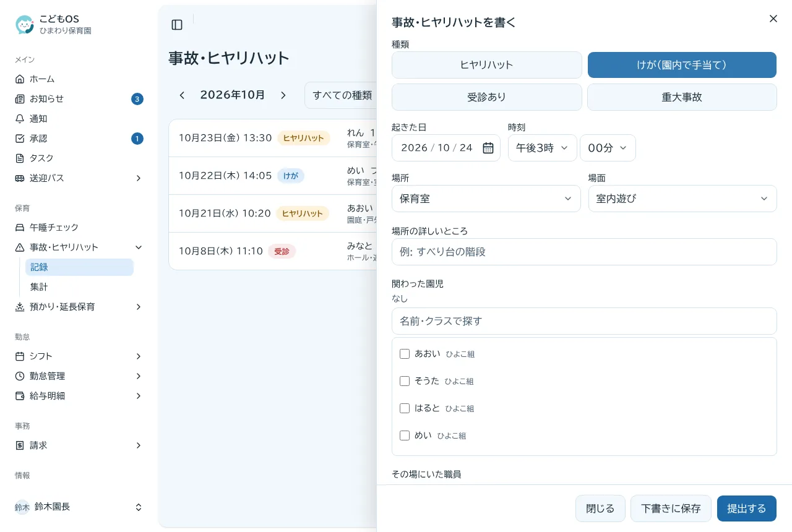Open the 00分 minute dropdown

click(608, 148)
